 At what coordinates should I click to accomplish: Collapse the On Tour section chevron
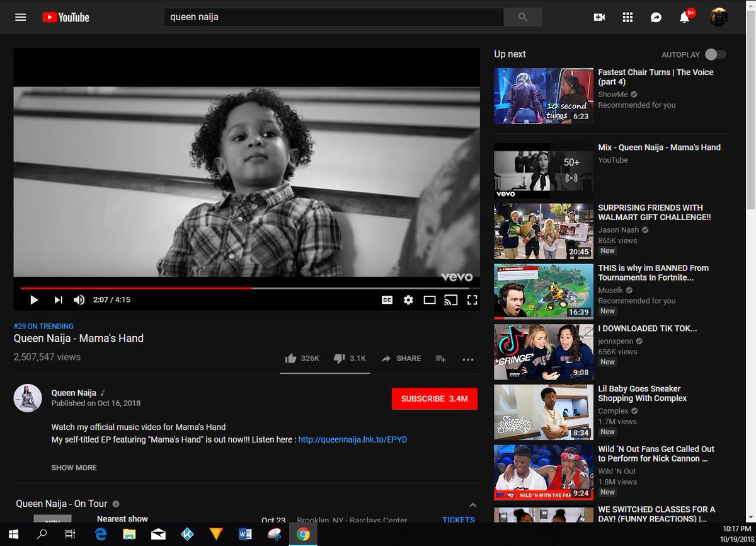point(472,505)
